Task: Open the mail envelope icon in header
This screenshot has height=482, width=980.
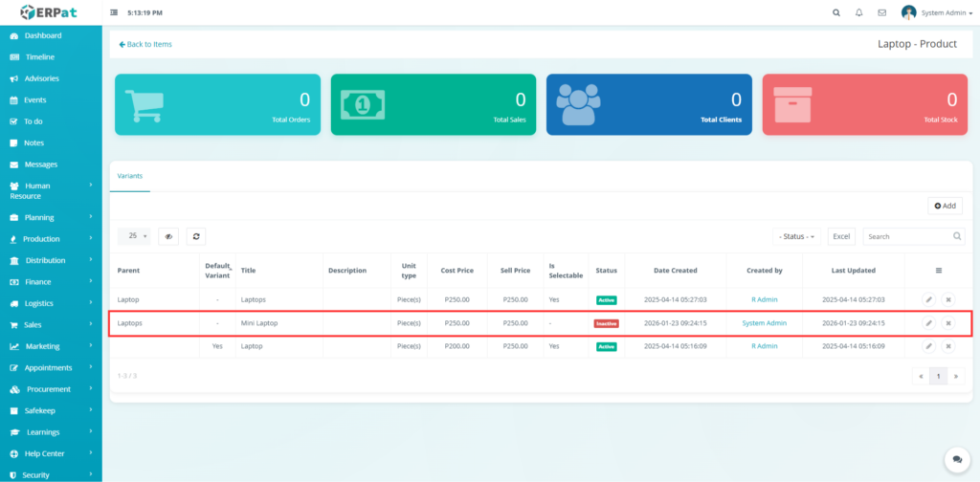Action: tap(881, 12)
